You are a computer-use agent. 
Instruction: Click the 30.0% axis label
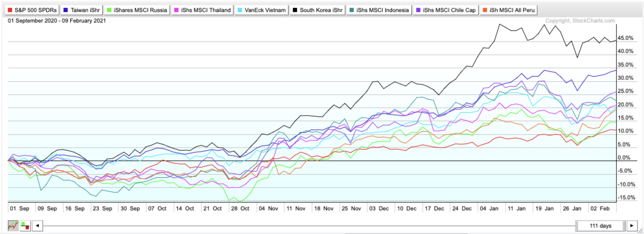pyautogui.click(x=625, y=78)
